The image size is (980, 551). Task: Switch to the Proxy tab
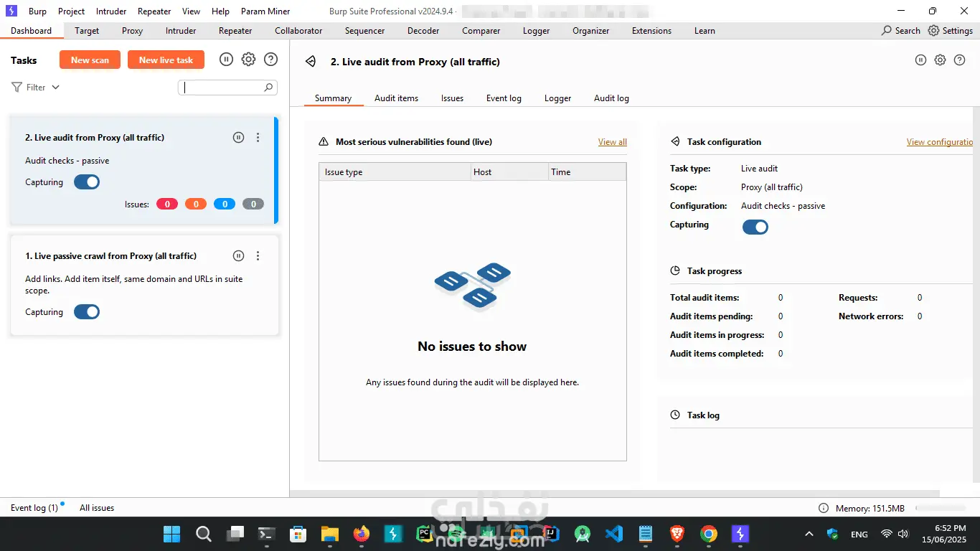coord(133,31)
